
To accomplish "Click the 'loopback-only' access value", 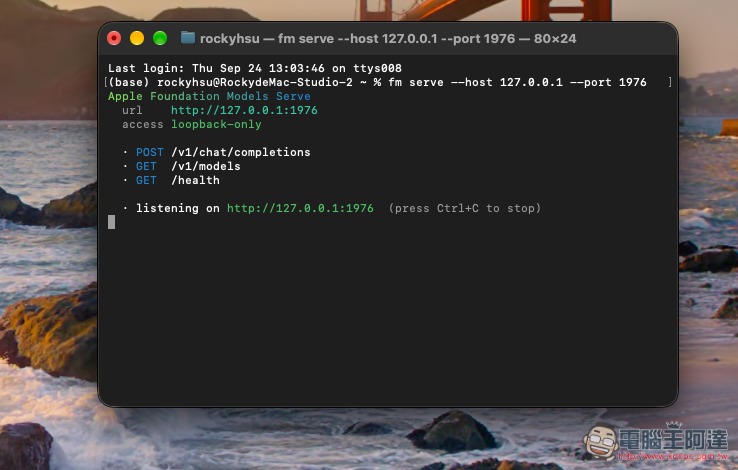I will [216, 124].
